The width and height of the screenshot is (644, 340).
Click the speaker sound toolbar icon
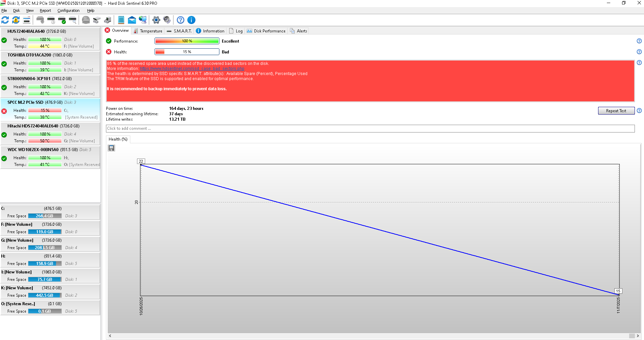click(x=167, y=20)
